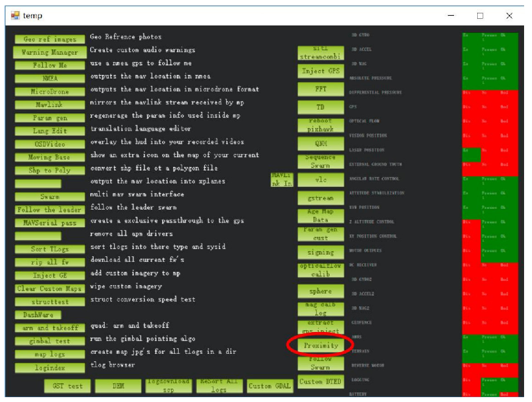Open the OSDVideo overlay tool

point(49,144)
